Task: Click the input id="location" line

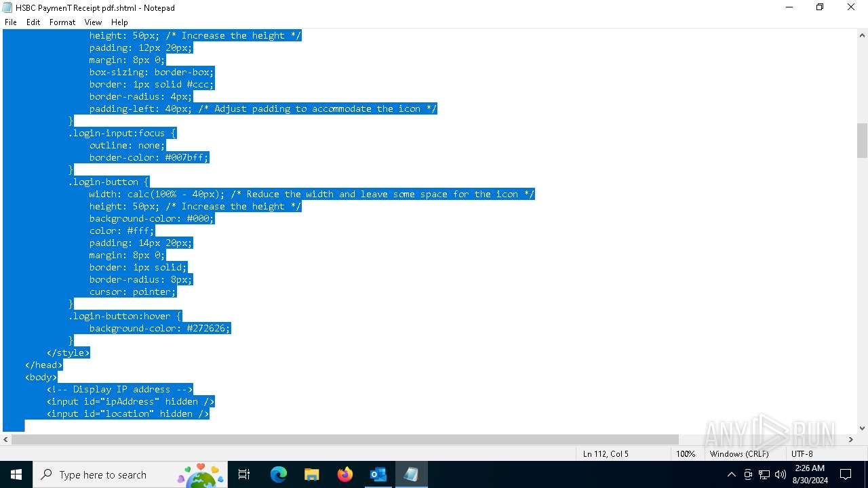Action: pyautogui.click(x=127, y=413)
